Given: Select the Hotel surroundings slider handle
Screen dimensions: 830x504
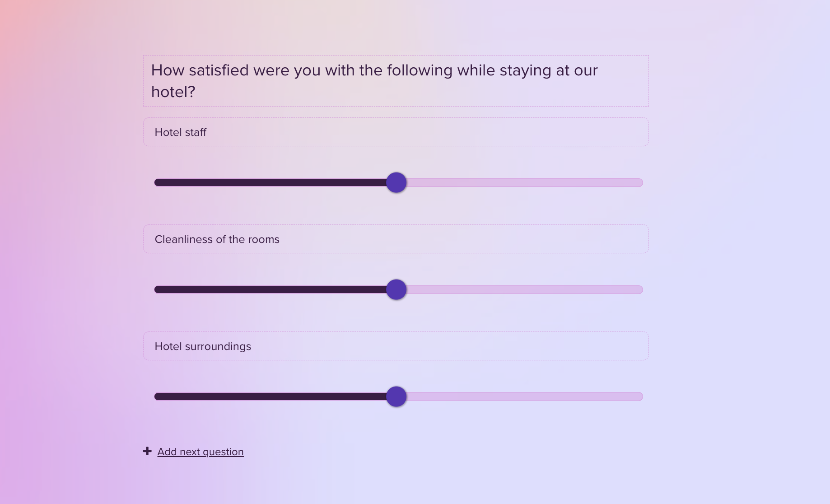Looking at the screenshot, I should pyautogui.click(x=396, y=396).
